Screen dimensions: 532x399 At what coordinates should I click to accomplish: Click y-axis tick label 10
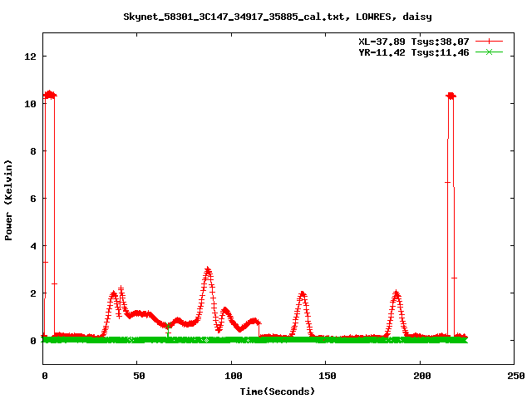click(x=30, y=104)
